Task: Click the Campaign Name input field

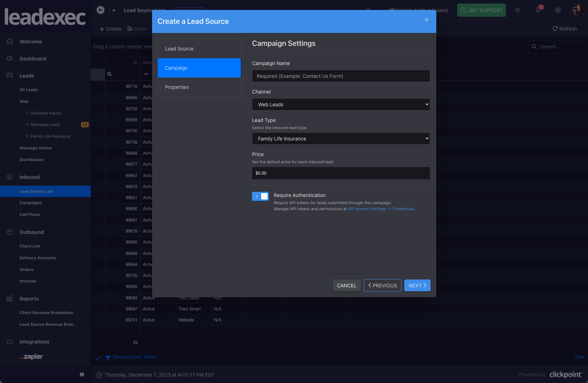Action: (341, 76)
